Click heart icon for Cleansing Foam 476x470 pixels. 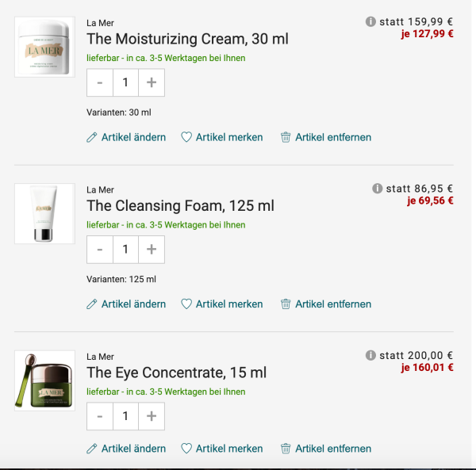tap(186, 304)
